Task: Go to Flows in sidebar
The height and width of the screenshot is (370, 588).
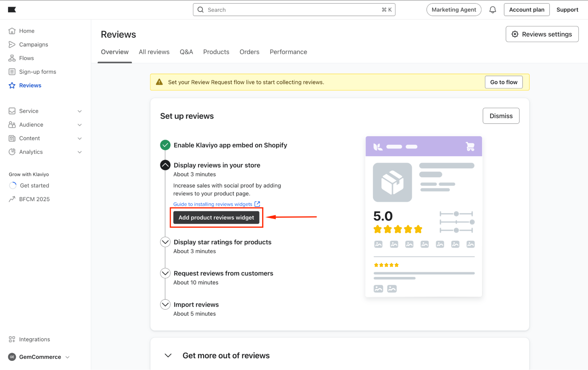Action: coord(26,58)
